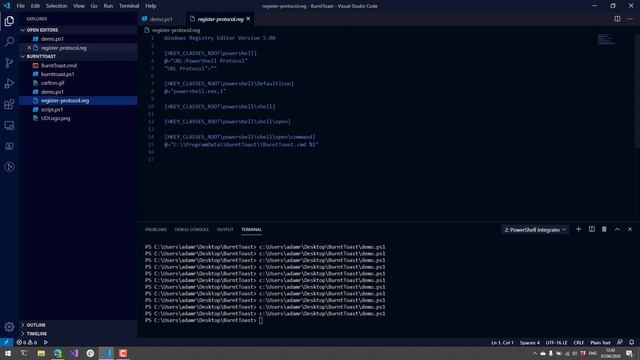The width and height of the screenshot is (640, 360).
Task: Switch to the Debug Console tab
Action: 191,229
